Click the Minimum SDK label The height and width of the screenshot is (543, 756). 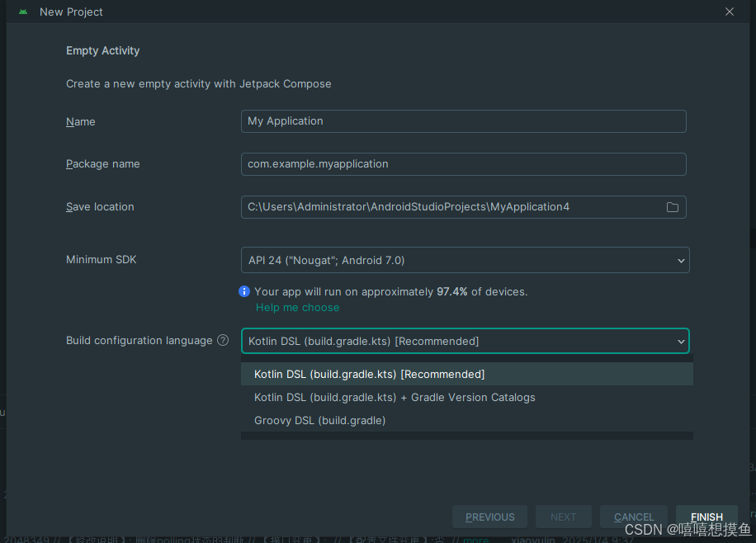(102, 259)
